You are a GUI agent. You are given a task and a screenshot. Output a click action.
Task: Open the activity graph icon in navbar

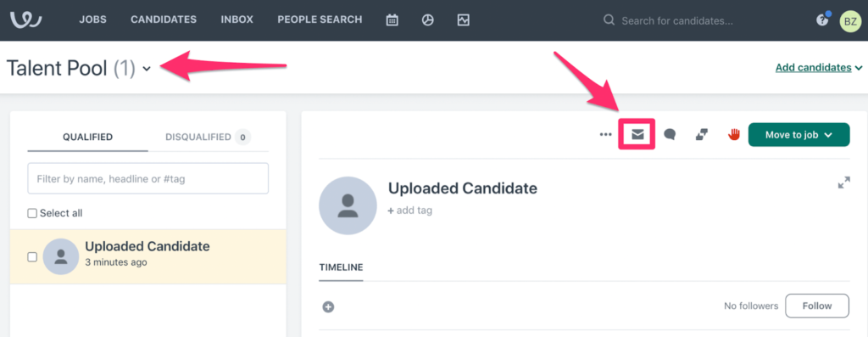(464, 20)
